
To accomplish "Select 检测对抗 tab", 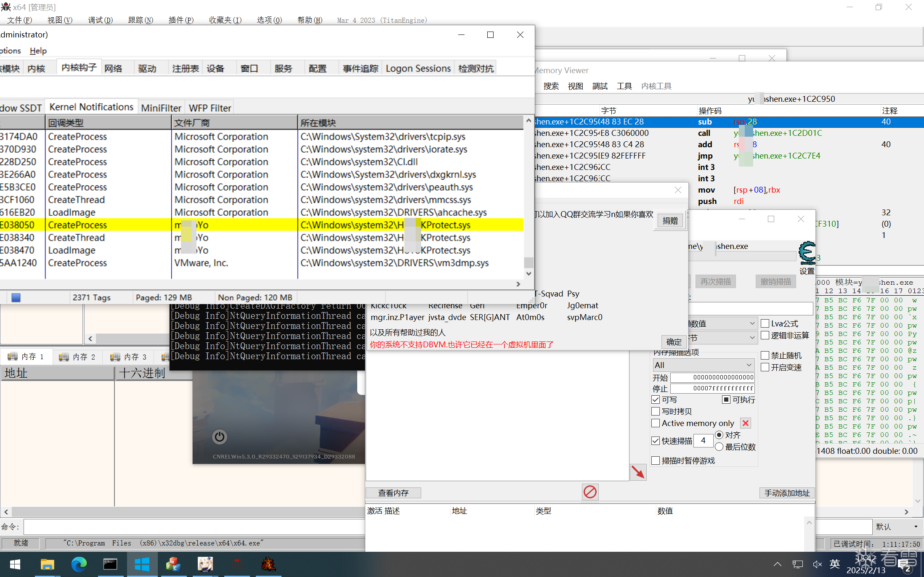I will (475, 68).
